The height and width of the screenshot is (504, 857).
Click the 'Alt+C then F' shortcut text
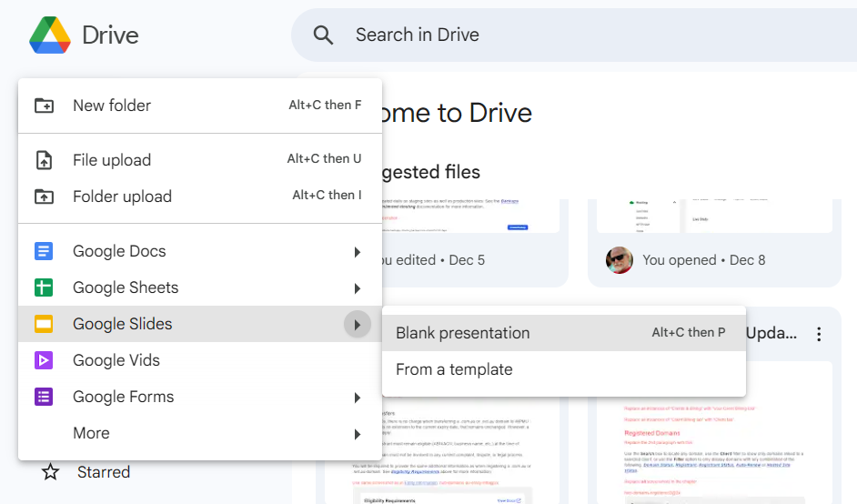(325, 105)
